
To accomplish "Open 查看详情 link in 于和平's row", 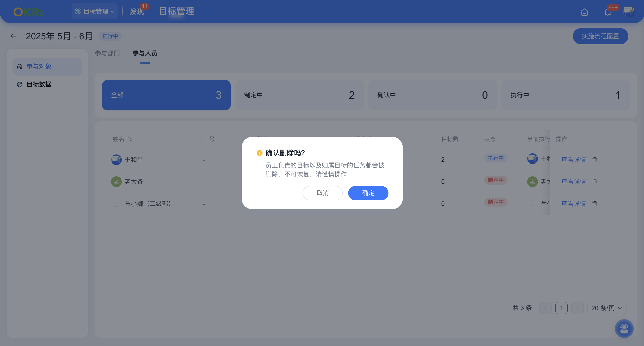I will tap(574, 160).
